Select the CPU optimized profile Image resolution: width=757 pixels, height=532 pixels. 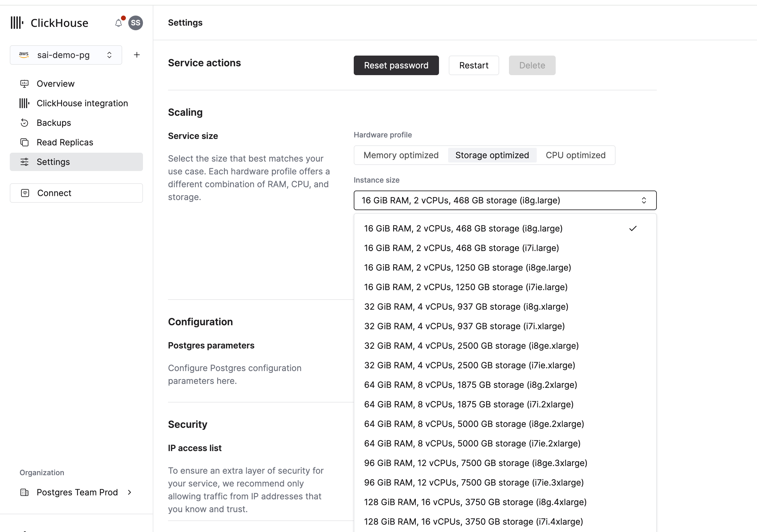point(575,155)
